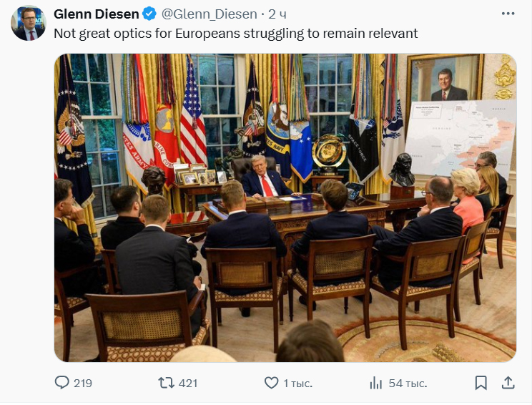Click the share upload arrow icon
This screenshot has height=405, width=532.
click(508, 383)
